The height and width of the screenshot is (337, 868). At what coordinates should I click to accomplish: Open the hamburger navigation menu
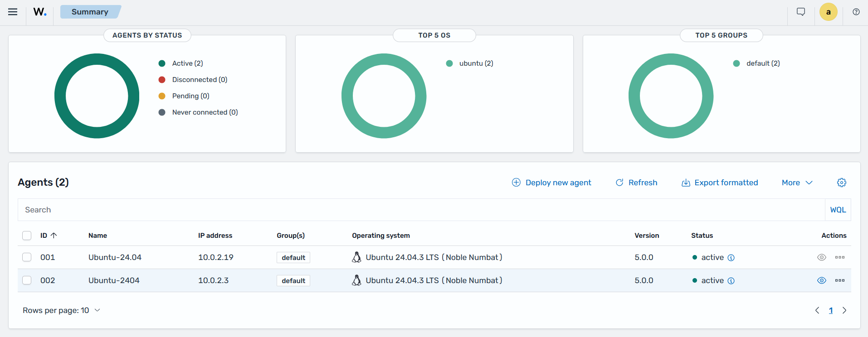tap(13, 12)
